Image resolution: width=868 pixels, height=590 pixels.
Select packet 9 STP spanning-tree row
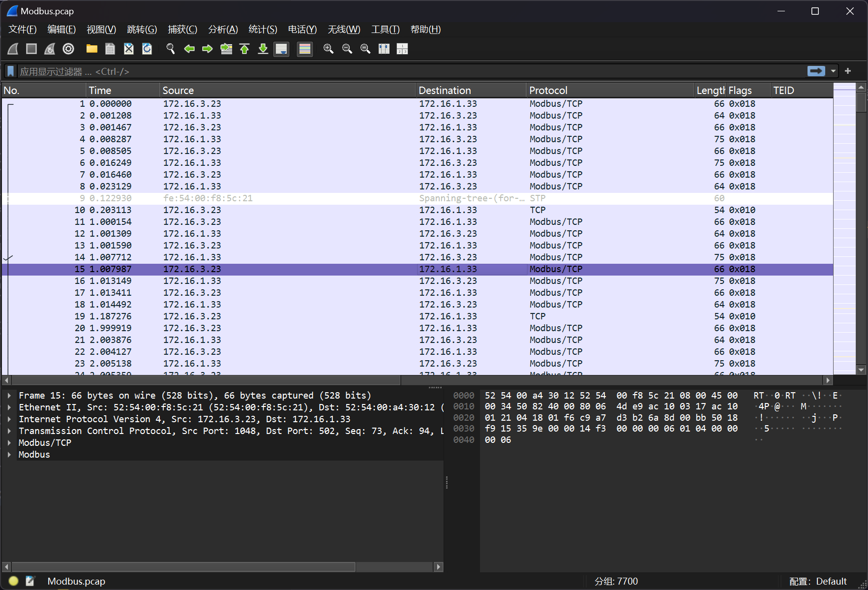point(417,198)
